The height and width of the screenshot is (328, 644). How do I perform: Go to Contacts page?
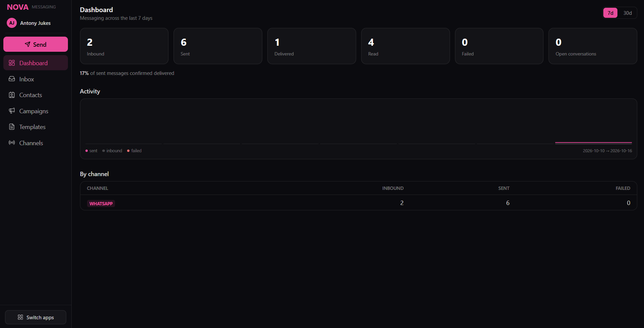point(36,95)
